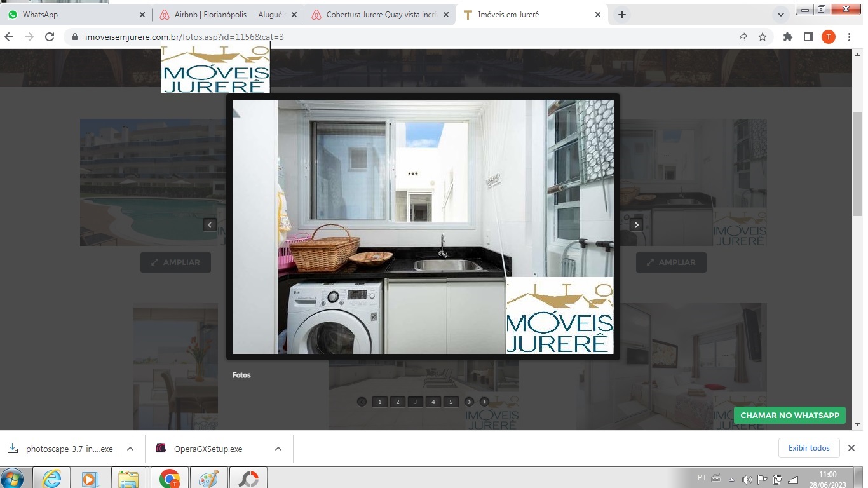Open the OperaGXSetup.exe download

click(x=208, y=449)
